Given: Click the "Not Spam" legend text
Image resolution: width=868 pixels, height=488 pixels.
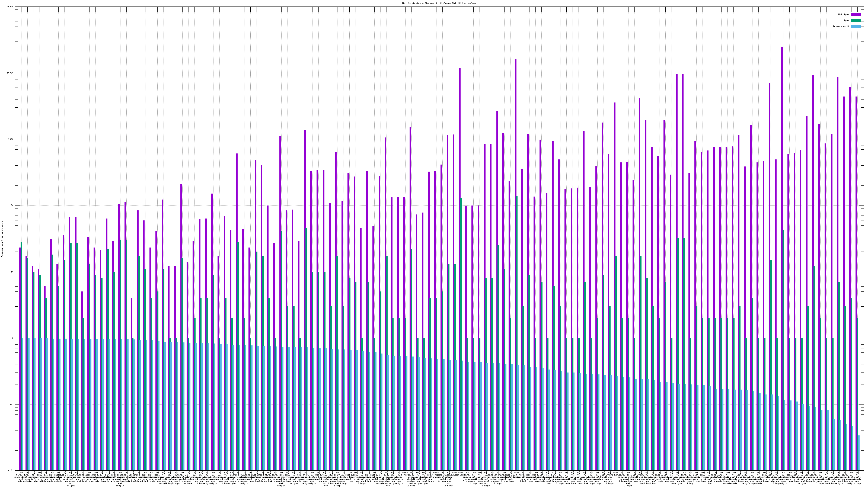Looking at the screenshot, I should click(844, 14).
